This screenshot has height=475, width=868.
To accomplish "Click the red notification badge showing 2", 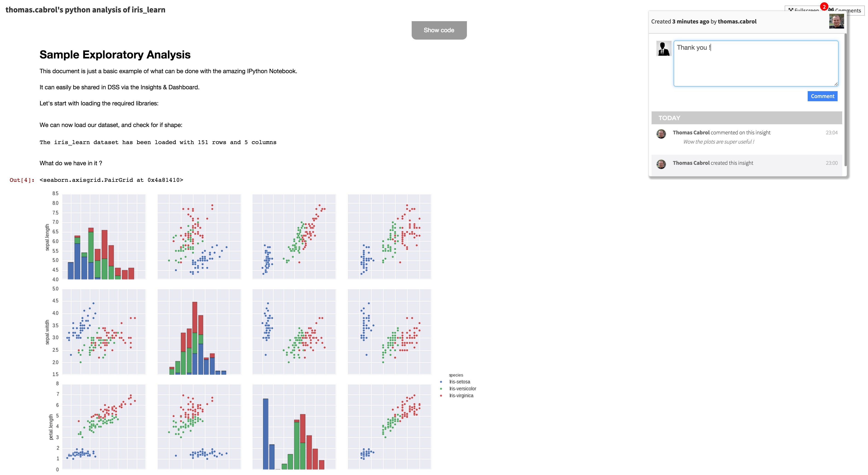I will point(824,7).
